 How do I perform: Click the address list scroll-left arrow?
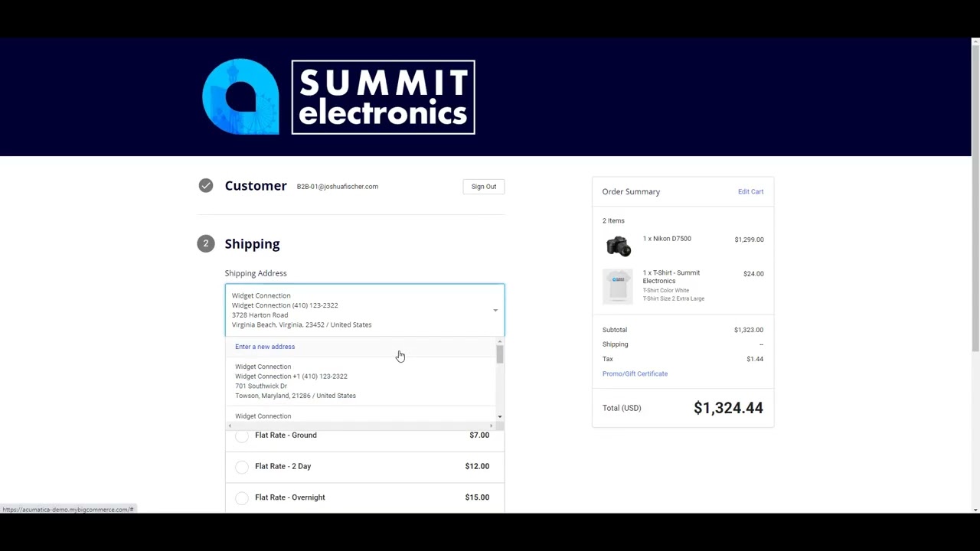230,425
